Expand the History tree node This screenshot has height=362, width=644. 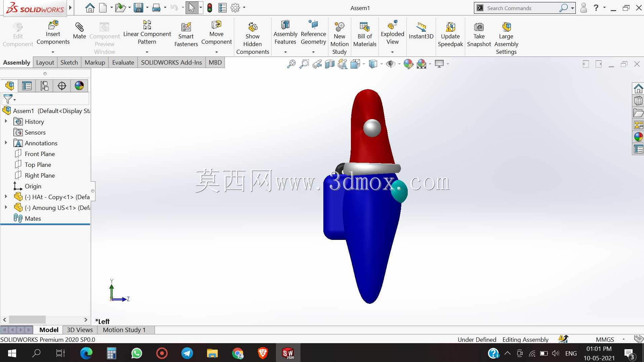pos(6,121)
